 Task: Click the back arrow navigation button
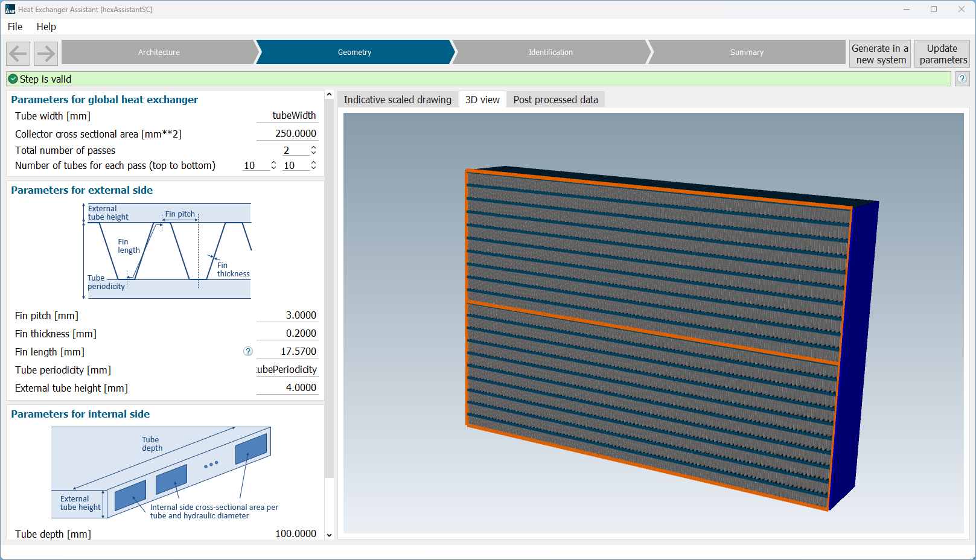[18, 53]
